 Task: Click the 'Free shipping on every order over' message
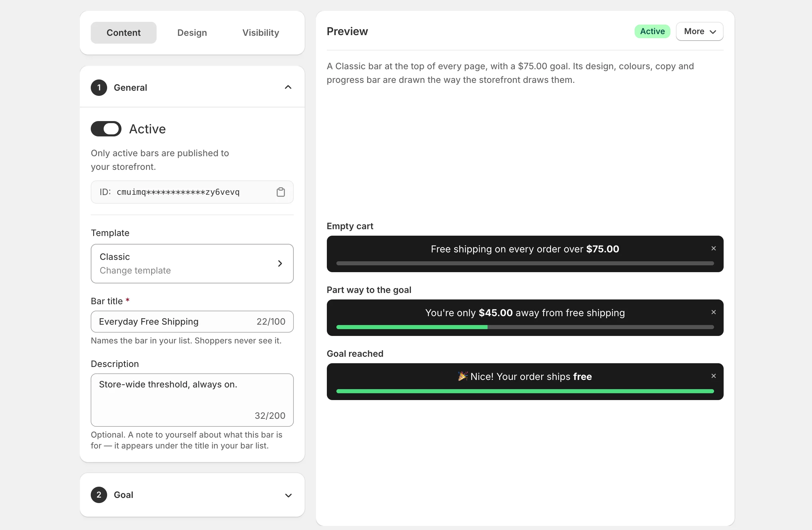pos(525,249)
